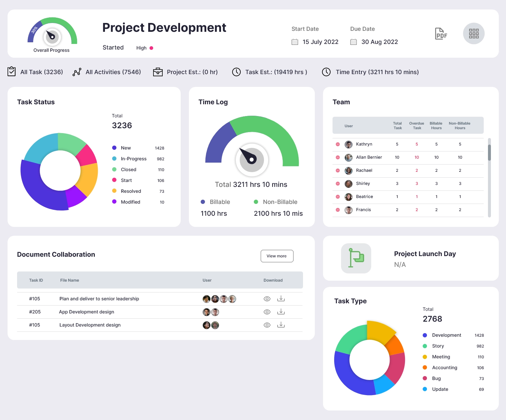
Task: Open Plan and deliver to senior leadership
Action: 99,299
